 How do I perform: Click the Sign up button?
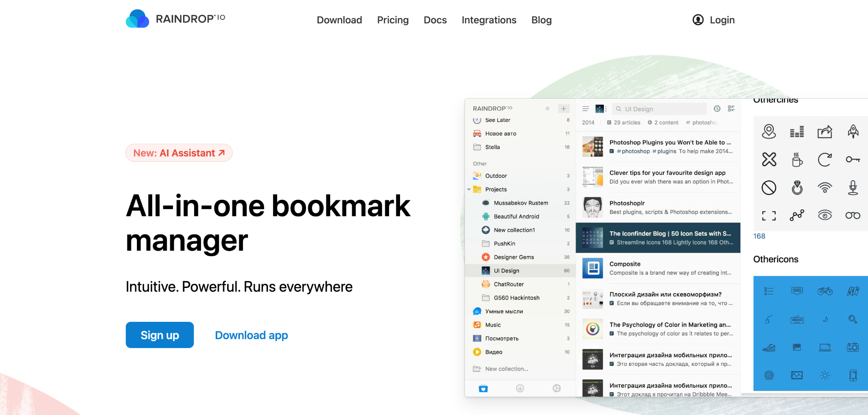tap(160, 335)
